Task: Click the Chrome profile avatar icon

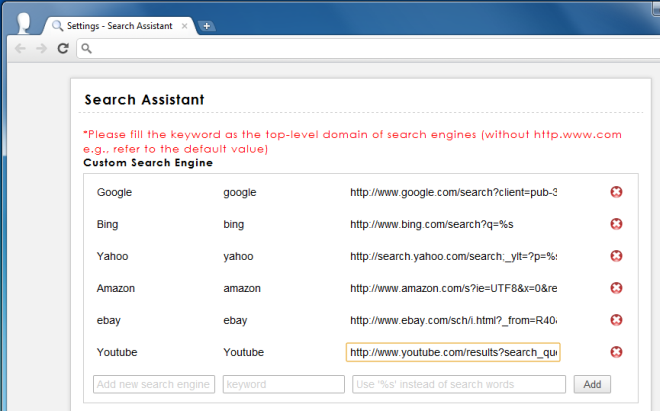Action: (x=24, y=23)
